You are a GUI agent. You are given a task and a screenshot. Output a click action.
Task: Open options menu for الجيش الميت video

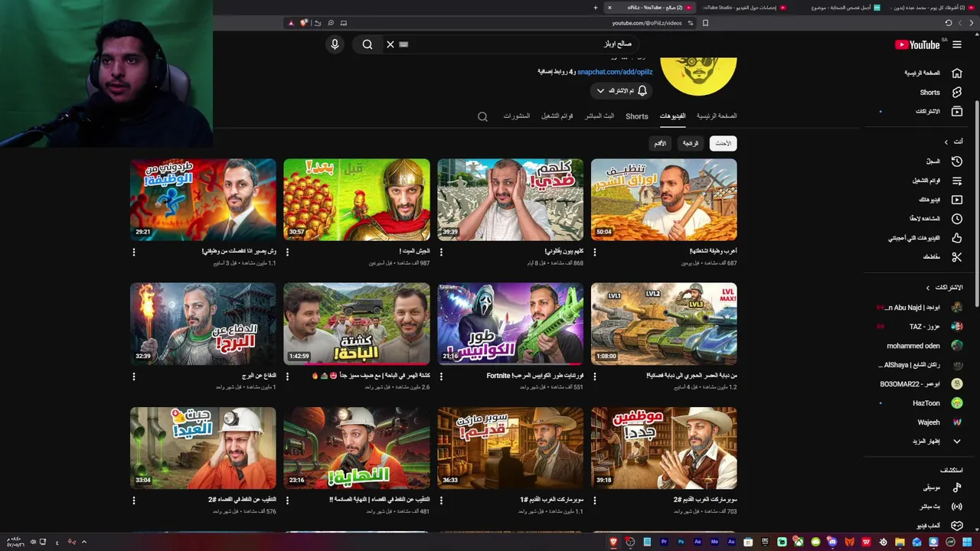pyautogui.click(x=288, y=252)
